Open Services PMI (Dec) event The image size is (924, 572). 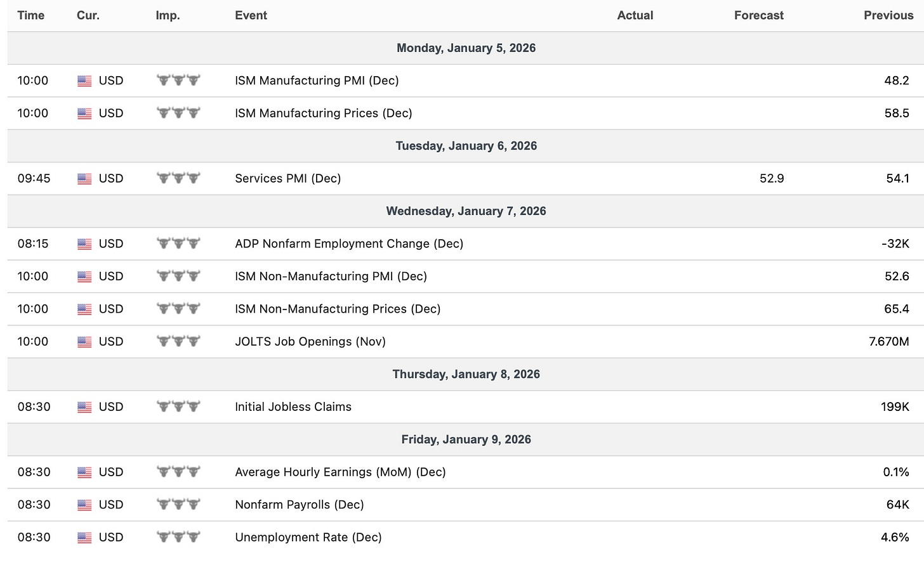click(288, 178)
